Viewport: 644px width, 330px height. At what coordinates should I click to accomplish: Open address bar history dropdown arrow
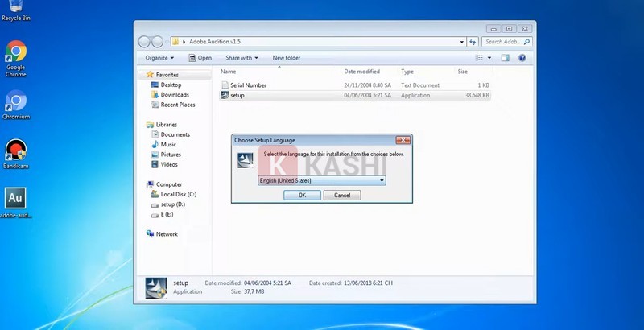point(461,42)
